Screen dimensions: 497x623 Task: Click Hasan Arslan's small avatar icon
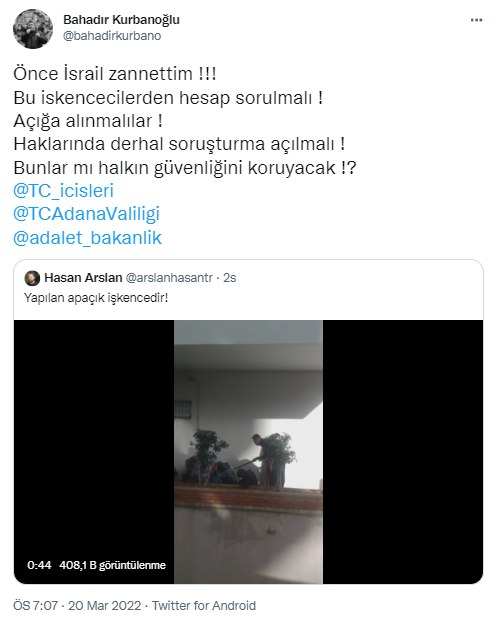(x=32, y=278)
